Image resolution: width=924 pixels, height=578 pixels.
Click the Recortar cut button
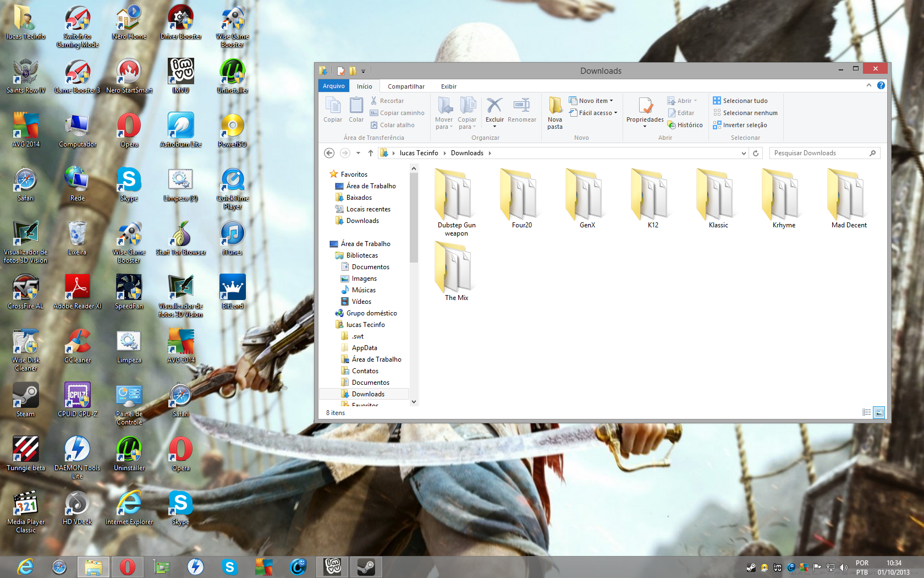coord(387,101)
